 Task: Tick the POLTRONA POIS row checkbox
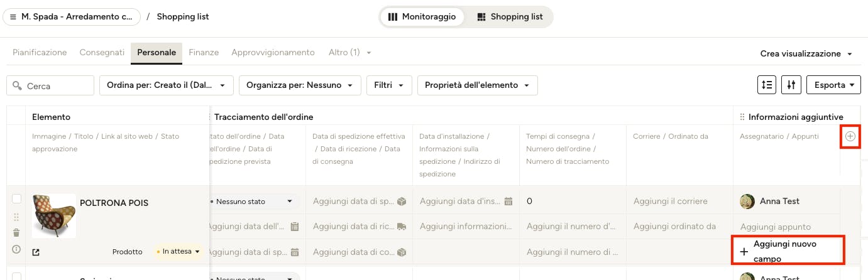tap(17, 199)
